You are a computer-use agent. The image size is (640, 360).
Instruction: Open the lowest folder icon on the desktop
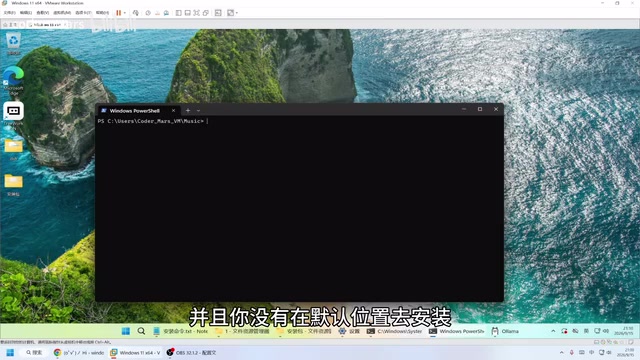point(13,184)
